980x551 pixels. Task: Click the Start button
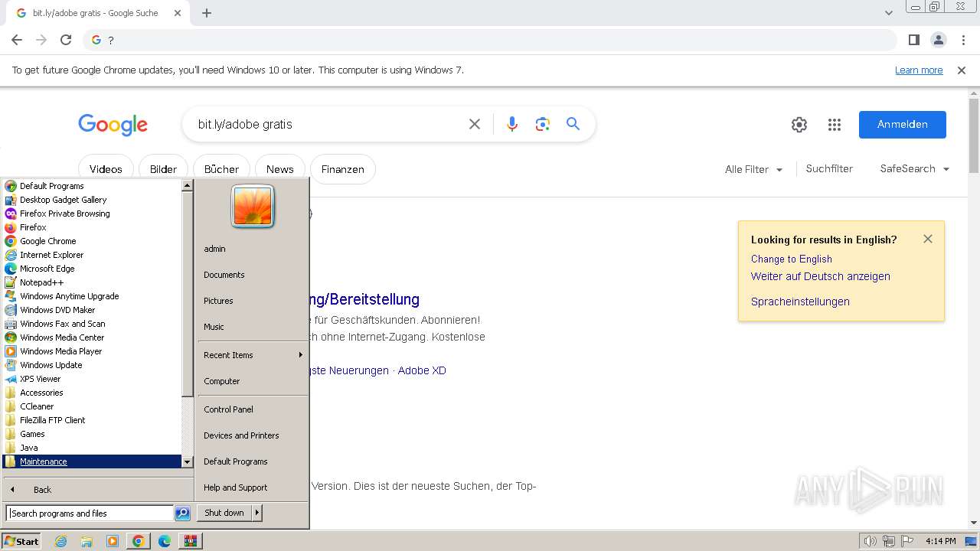pyautogui.click(x=21, y=541)
